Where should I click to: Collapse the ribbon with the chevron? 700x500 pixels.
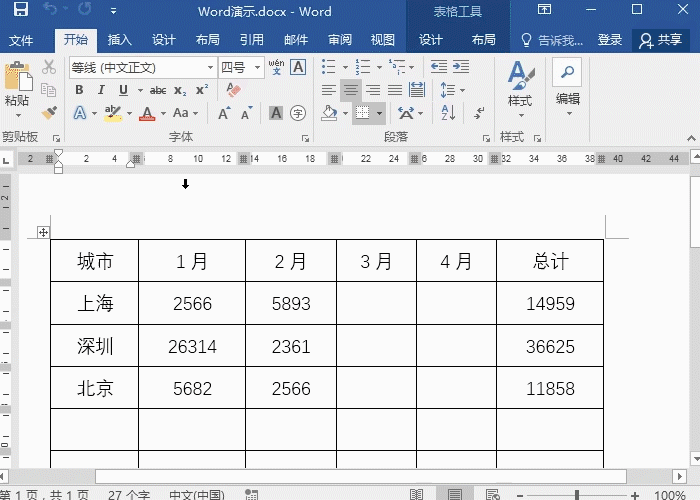point(691,138)
